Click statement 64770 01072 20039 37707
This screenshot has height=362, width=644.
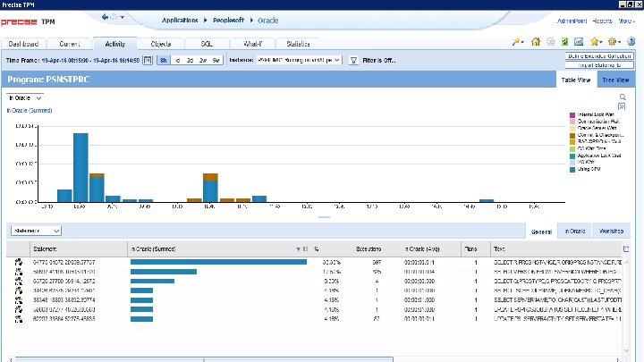click(64, 262)
